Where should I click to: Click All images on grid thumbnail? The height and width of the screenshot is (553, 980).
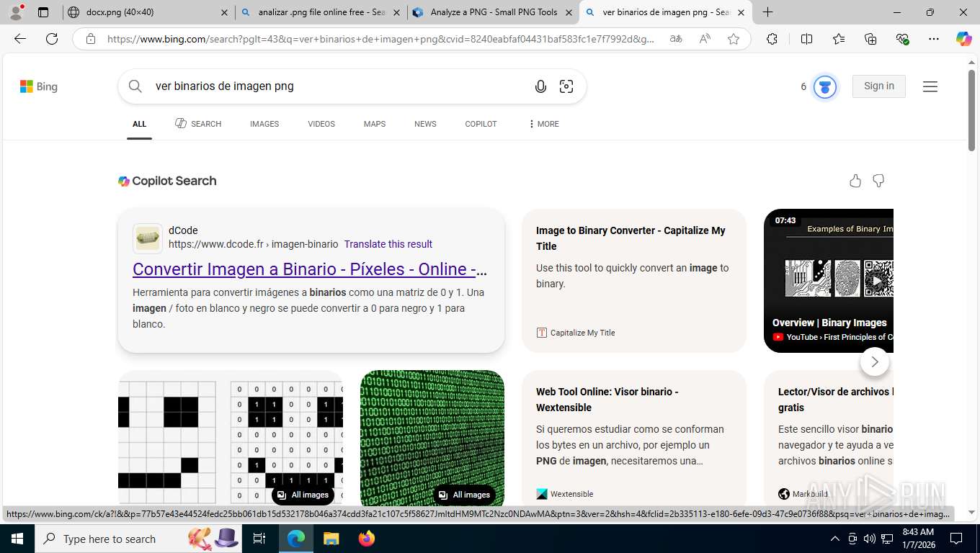(x=303, y=495)
